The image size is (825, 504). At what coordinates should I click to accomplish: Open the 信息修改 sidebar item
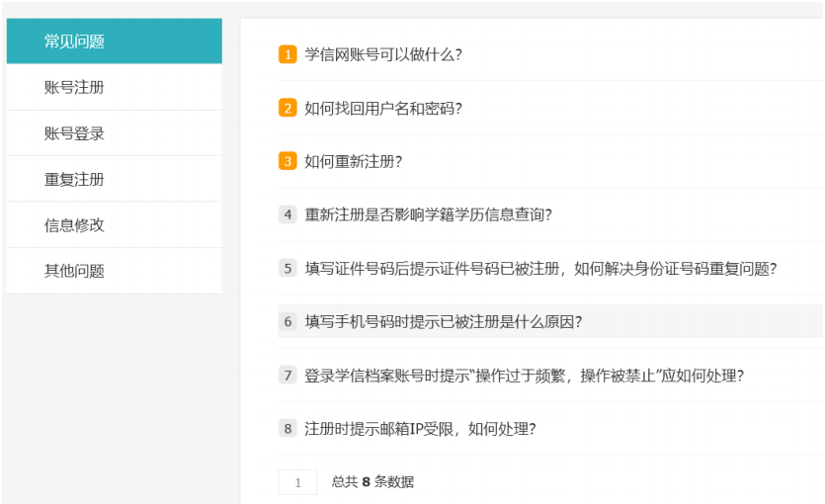coord(114,225)
